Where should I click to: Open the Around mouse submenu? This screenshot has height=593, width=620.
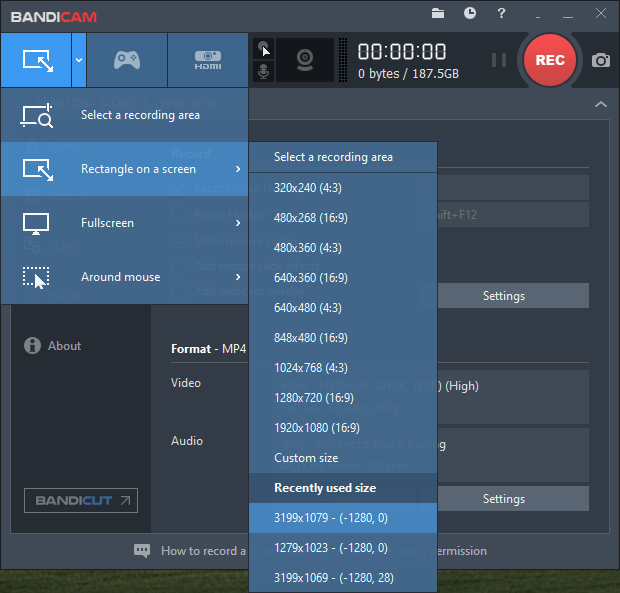[125, 277]
